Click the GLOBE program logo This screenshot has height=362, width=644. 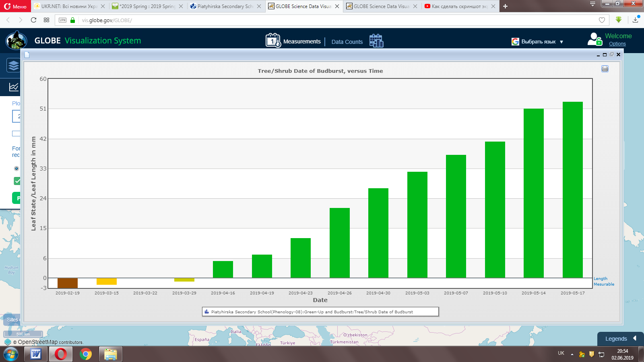click(x=16, y=41)
